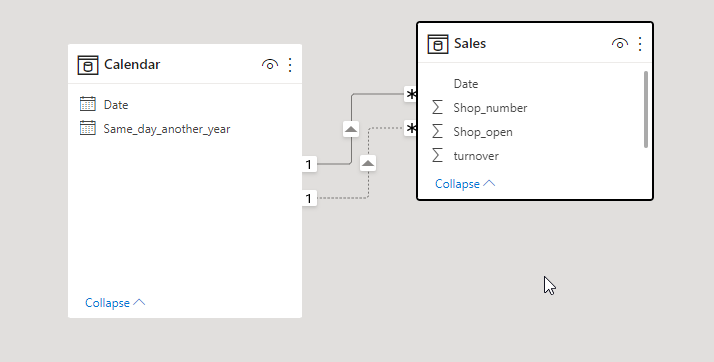Click the Sales table icon in header

(x=438, y=44)
